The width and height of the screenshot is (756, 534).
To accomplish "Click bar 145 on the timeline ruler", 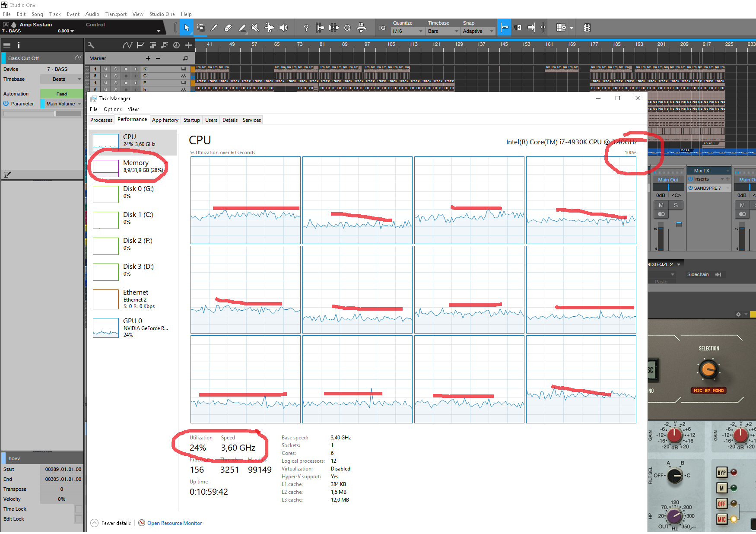I will (x=504, y=44).
